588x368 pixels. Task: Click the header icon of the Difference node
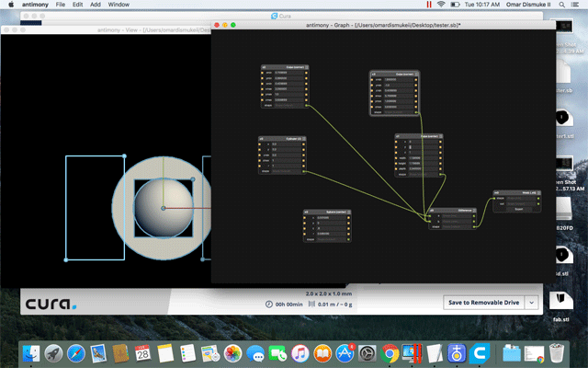pyautogui.click(x=474, y=211)
